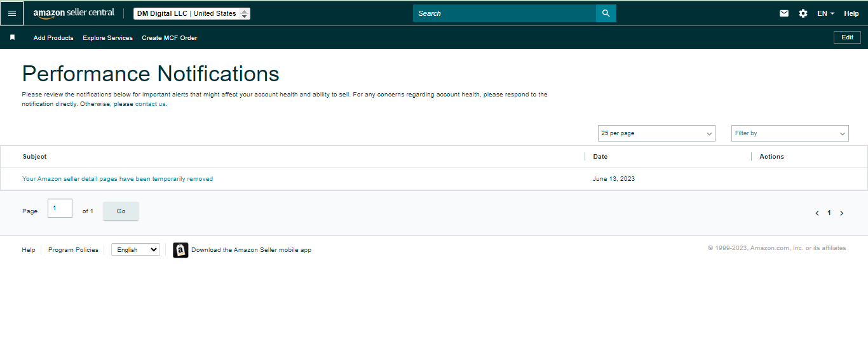Click Help in the top header
Viewport: 868px width, 363px height.
click(851, 13)
